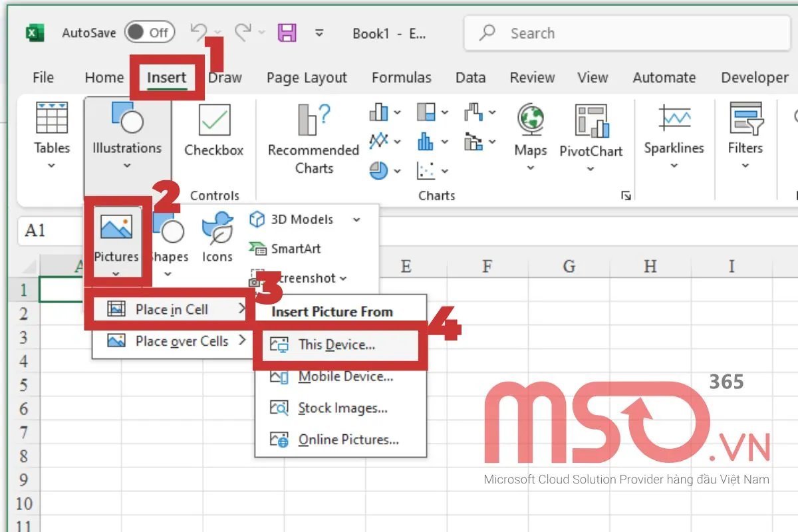Insert a column chart
The width and height of the screenshot is (798, 532).
tap(379, 112)
